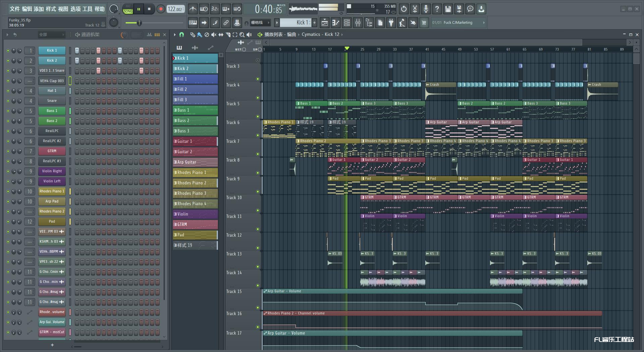Toggle mute dot on Track 14
Image resolution: width=644 pixels, height=352 pixels.
pyautogui.click(x=258, y=286)
